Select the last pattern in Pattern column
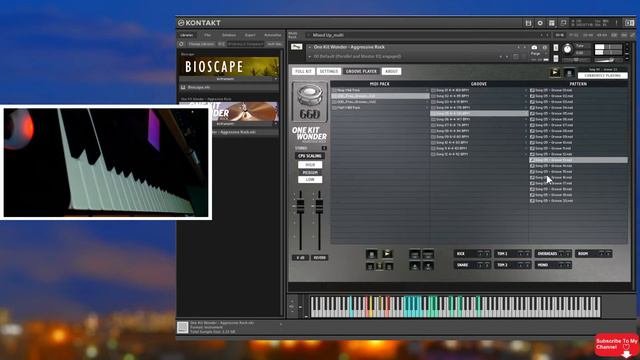Viewport: 640px width, 360px height. [x=578, y=201]
